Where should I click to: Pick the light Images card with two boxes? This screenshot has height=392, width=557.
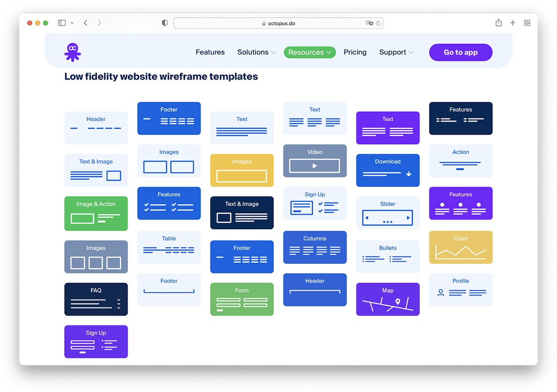click(x=169, y=161)
